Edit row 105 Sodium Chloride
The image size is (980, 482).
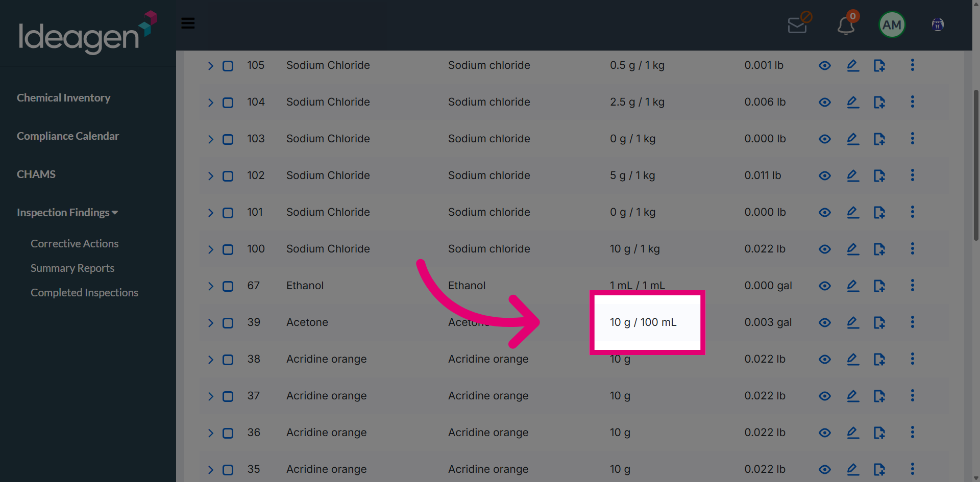(853, 65)
